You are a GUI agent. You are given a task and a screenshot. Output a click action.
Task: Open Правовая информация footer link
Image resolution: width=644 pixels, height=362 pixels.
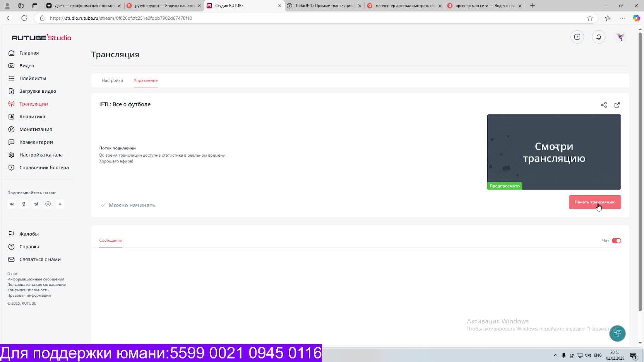(29, 295)
